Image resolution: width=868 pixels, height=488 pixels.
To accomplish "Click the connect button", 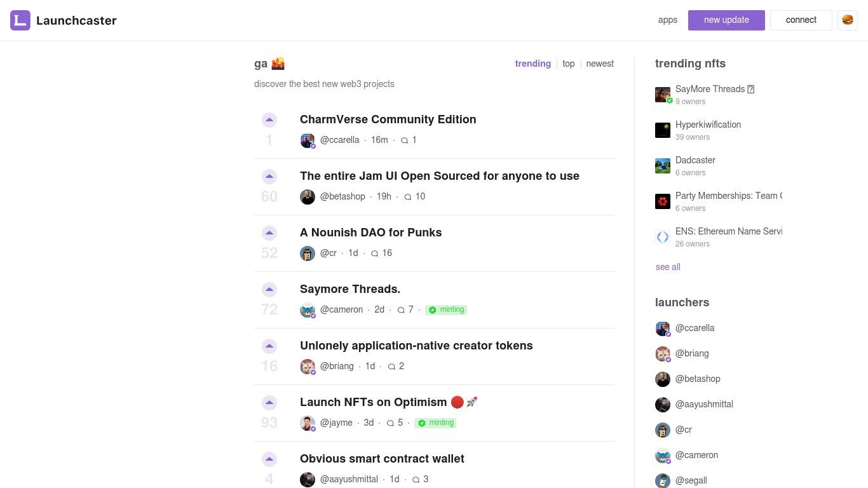I will coord(801,20).
